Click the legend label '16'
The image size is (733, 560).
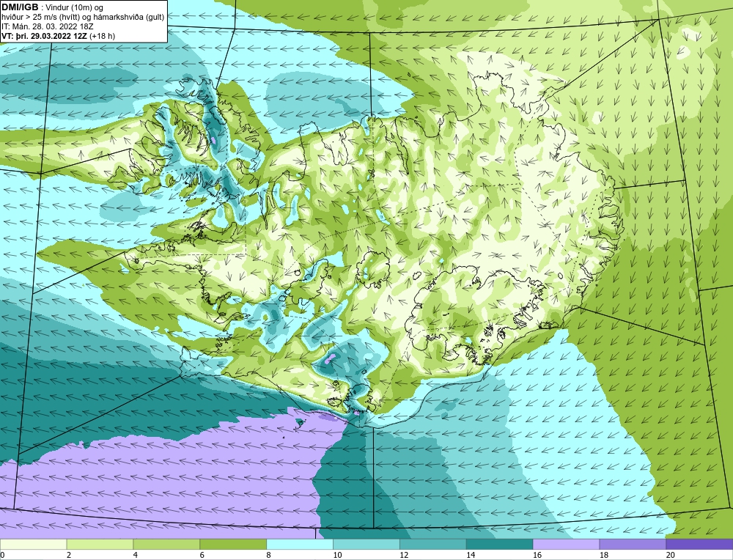pos(537,555)
